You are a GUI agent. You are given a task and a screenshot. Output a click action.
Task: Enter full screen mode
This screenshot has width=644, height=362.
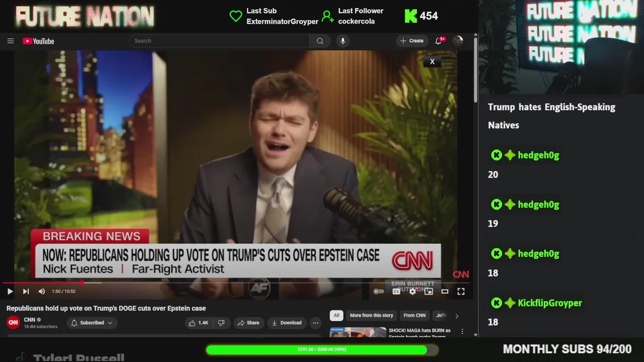pos(461,291)
